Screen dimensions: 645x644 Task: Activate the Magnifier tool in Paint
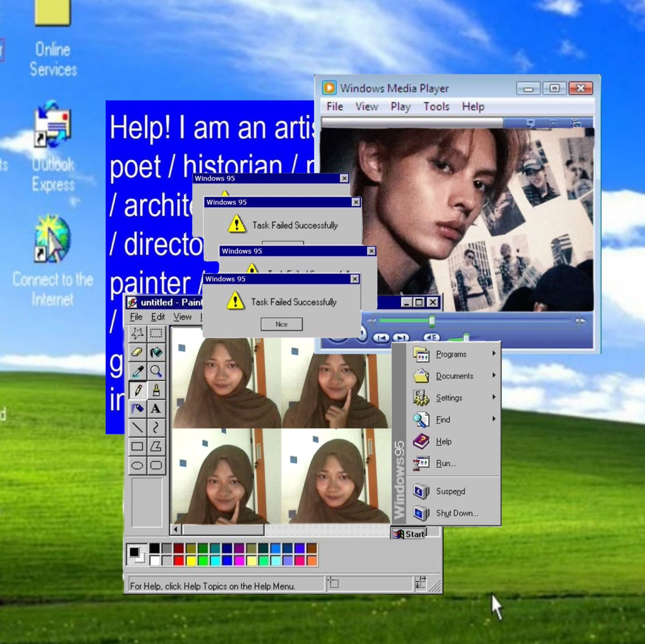[x=156, y=371]
